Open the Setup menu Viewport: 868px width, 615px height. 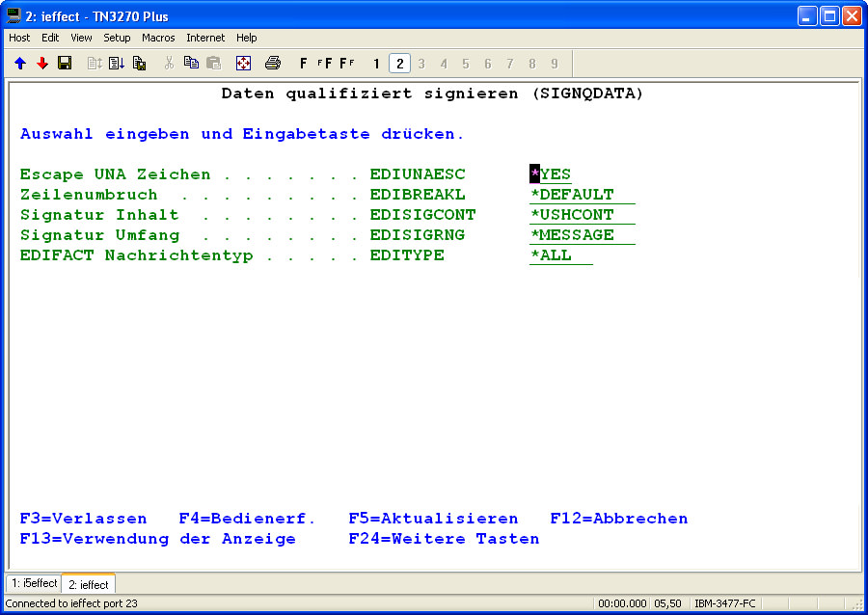117,38
